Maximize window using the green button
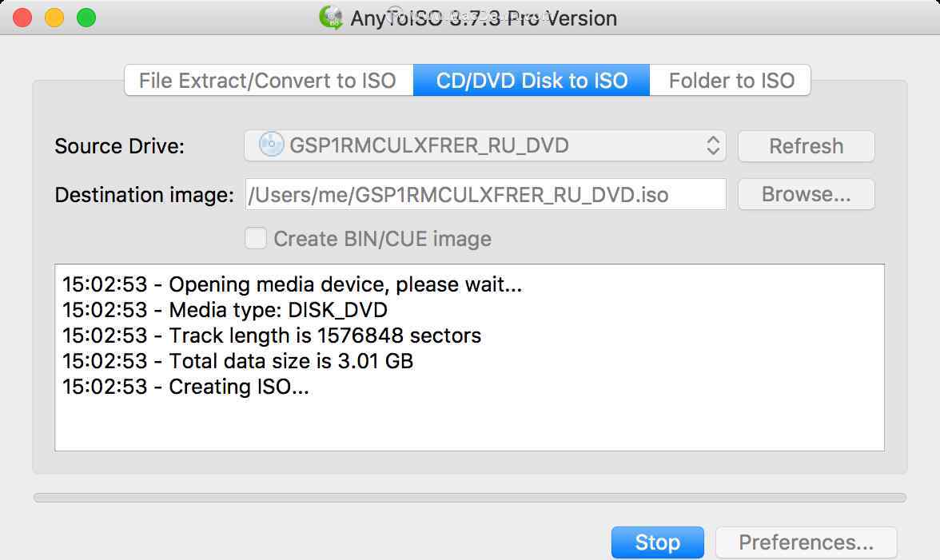Screen dimensions: 940x560 tap(86, 18)
